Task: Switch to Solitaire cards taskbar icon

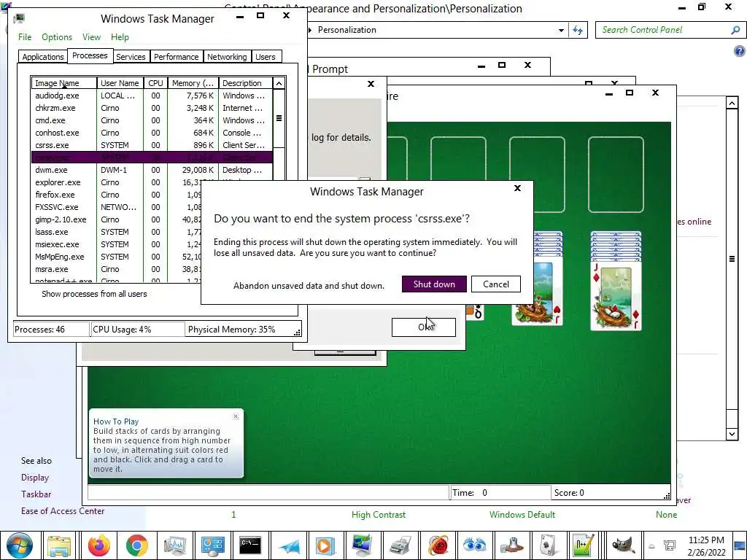Action: (x=549, y=545)
